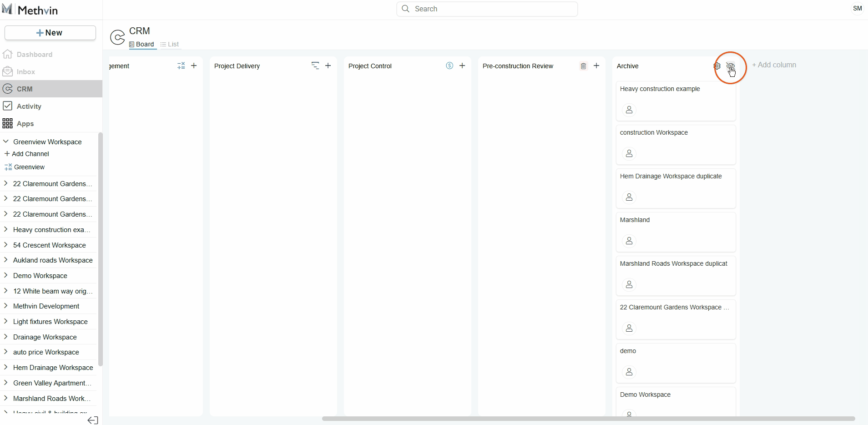This screenshot has width=868, height=425.
Task: Click the trash icon in Pre-construction Review
Action: [x=583, y=66]
